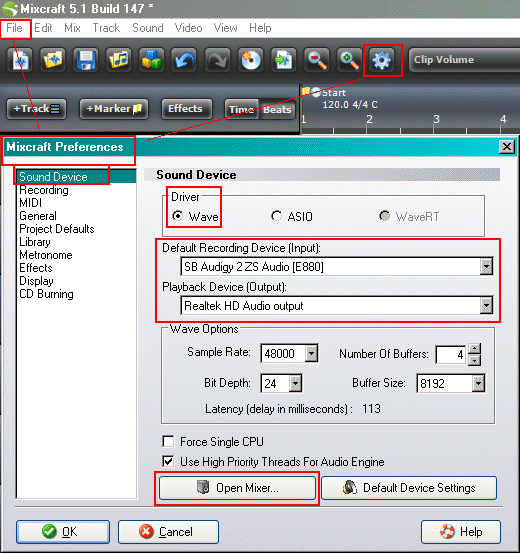Click the +Track button

point(36,109)
